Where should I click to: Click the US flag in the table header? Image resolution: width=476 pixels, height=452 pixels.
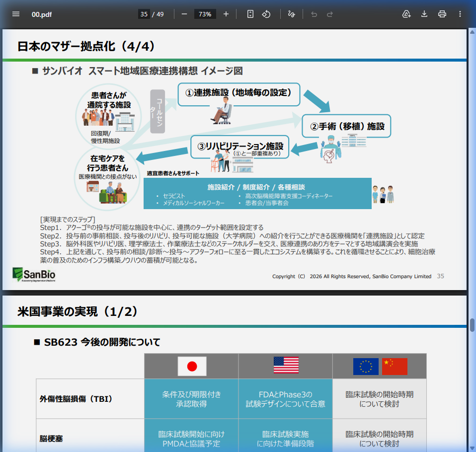[x=286, y=365]
